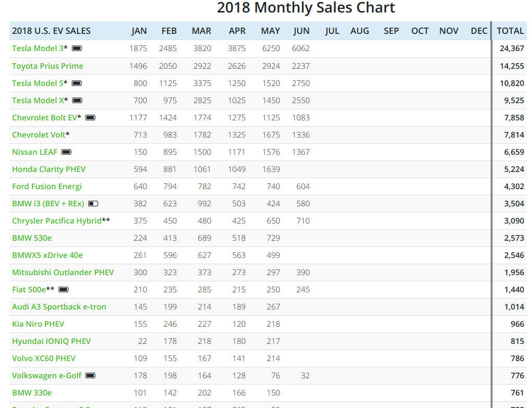Click the SEP column header
532x408 pixels.
[391, 31]
